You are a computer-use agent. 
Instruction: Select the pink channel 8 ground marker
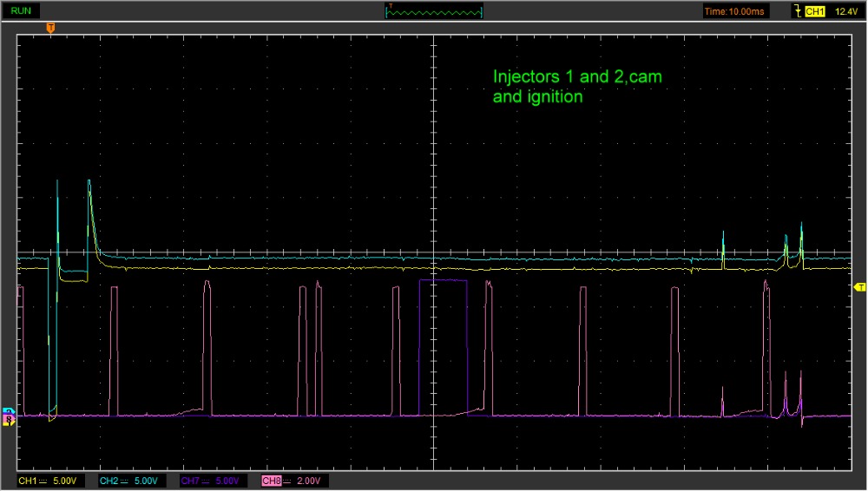10,420
